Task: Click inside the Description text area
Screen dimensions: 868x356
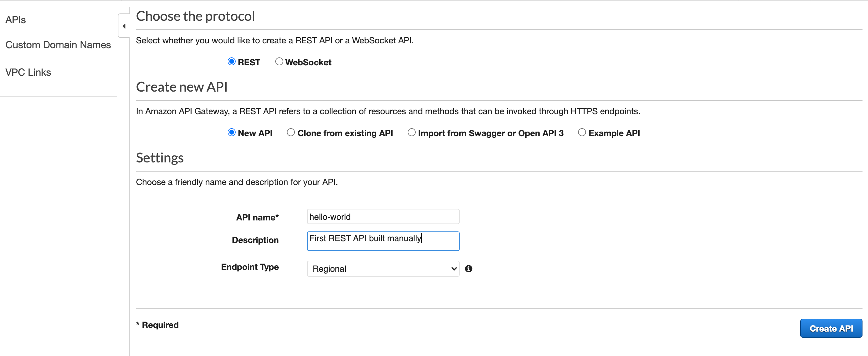Action: click(x=383, y=242)
